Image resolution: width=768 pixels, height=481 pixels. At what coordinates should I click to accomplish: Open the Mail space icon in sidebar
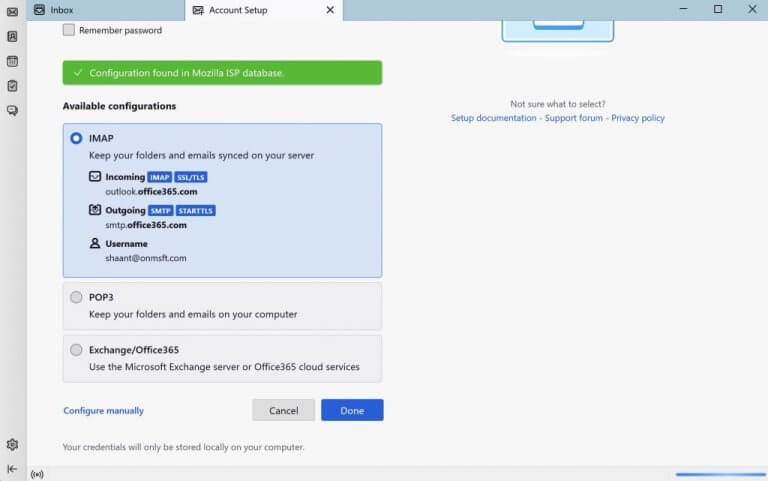click(12, 12)
